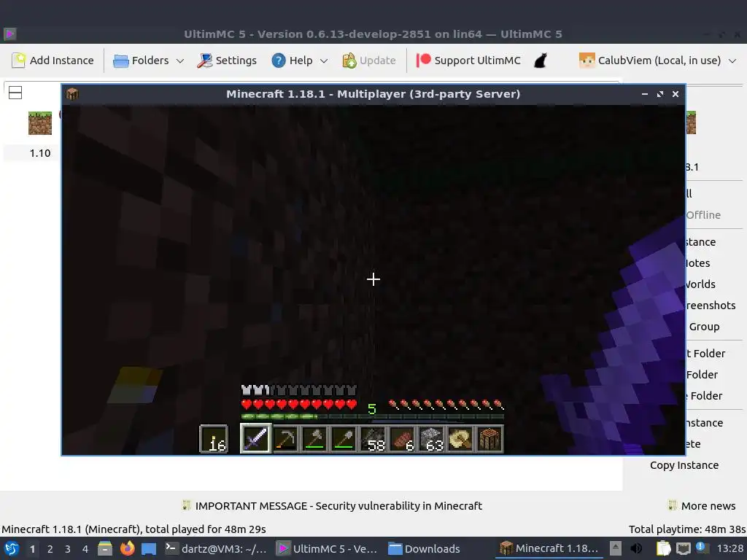Click the Add Instance button
This screenshot has width=747, height=560.
53,61
